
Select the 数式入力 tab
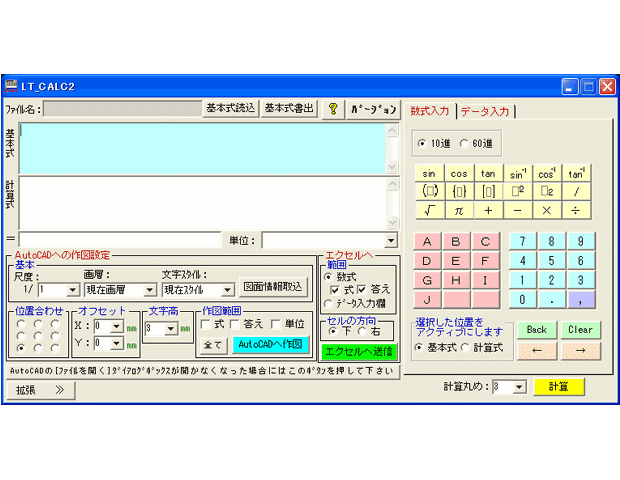pyautogui.click(x=431, y=111)
